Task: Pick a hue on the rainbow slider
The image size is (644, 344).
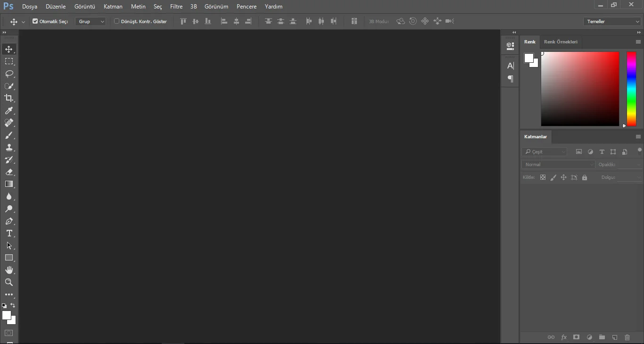Action: tap(631, 89)
